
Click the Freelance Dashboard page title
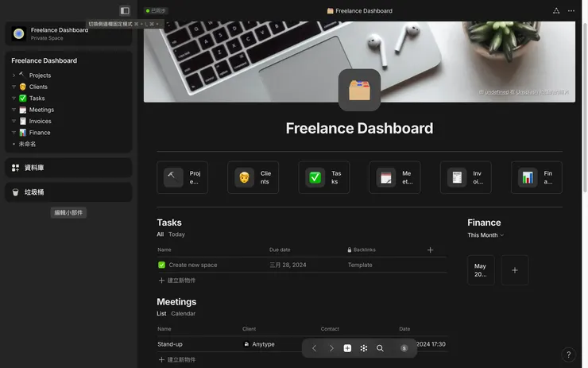tap(359, 128)
